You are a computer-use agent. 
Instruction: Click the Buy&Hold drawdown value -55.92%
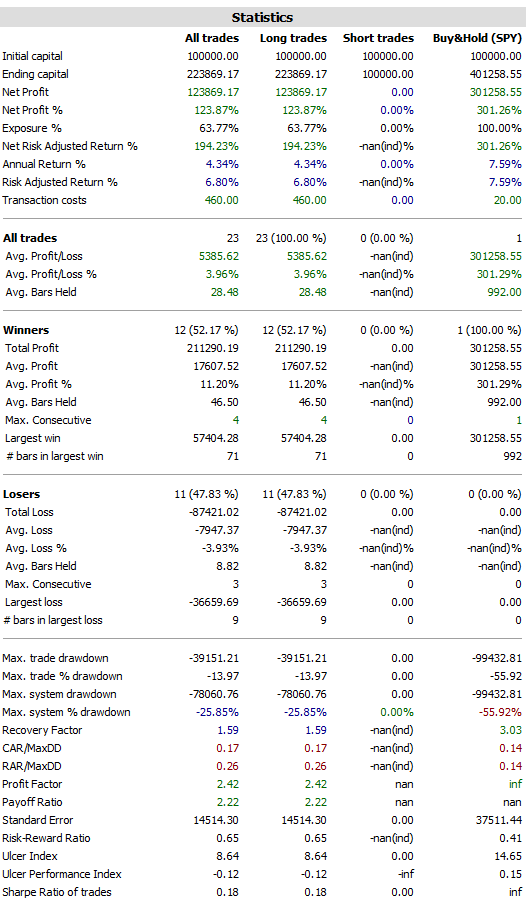[x=500, y=712]
